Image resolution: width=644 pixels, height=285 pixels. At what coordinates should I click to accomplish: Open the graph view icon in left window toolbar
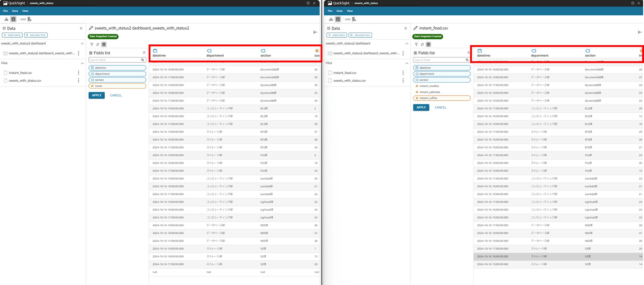(6, 19)
